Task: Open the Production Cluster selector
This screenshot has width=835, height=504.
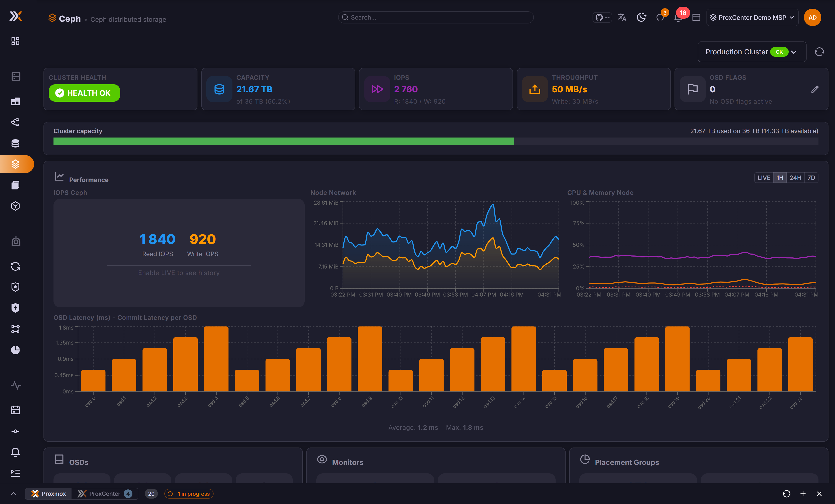Action: click(752, 52)
